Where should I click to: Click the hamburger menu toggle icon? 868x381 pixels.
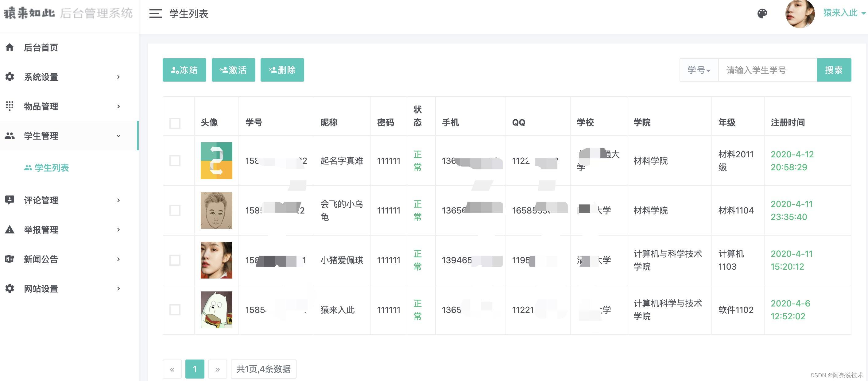click(155, 13)
